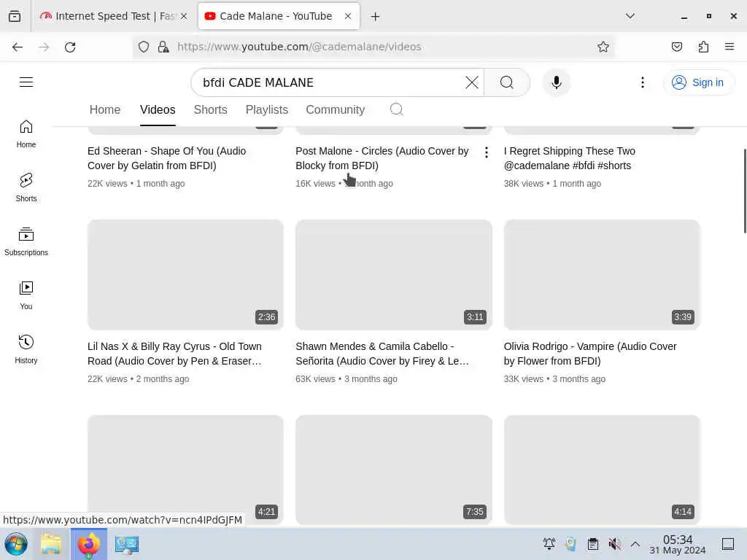This screenshot has height=560, width=747.
Task: Select the channel Playlists tab
Action: [x=267, y=109]
